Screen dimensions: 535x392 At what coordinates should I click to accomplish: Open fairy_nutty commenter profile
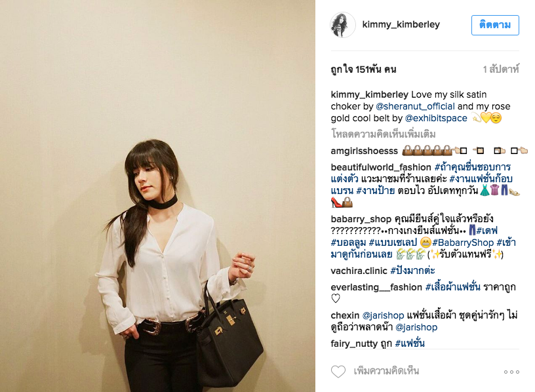tap(354, 343)
